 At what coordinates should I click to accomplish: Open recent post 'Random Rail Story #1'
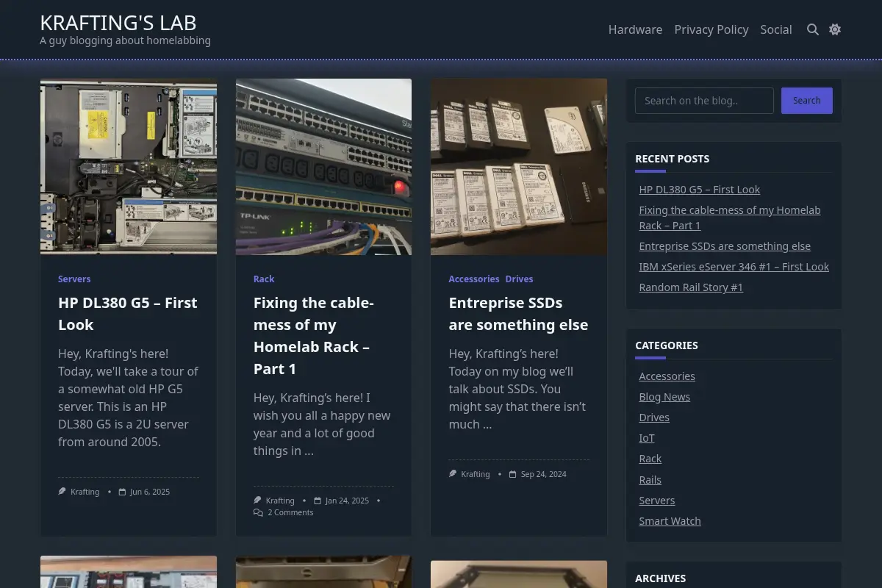tap(691, 287)
